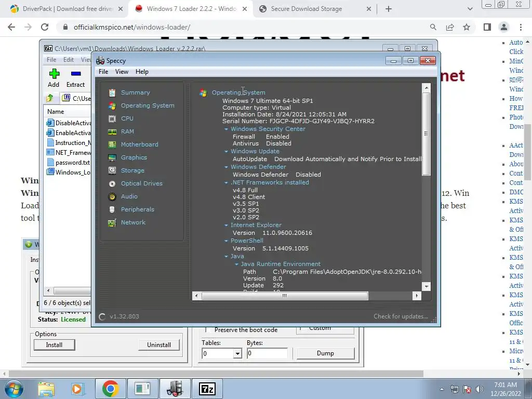Viewport: 532px width, 399px height.
Task: Click Speccy horizontal scrollbar thumb
Action: 285,296
